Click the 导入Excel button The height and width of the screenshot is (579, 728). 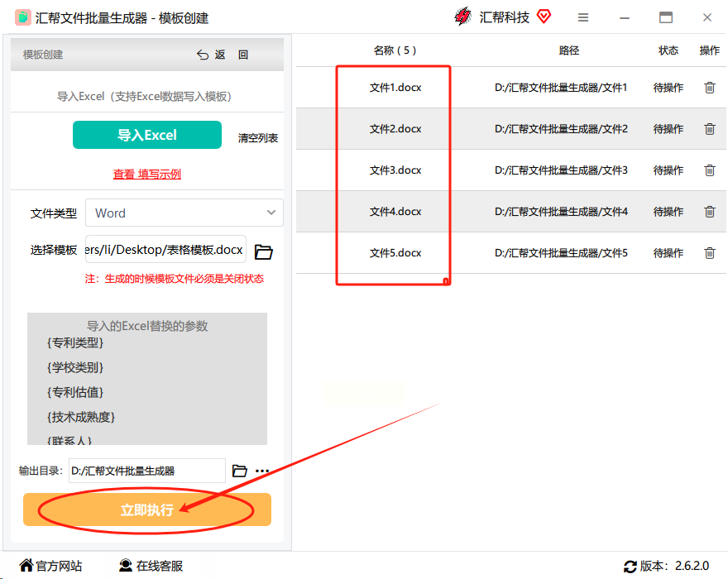click(x=147, y=135)
